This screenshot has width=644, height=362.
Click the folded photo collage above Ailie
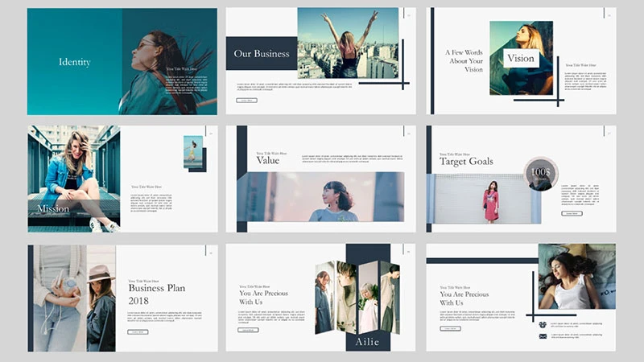357,296
